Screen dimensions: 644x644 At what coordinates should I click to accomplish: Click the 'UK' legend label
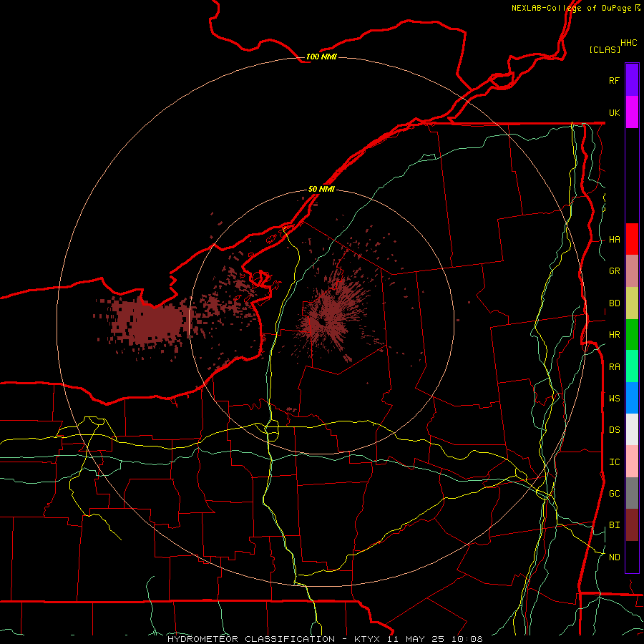pos(614,112)
